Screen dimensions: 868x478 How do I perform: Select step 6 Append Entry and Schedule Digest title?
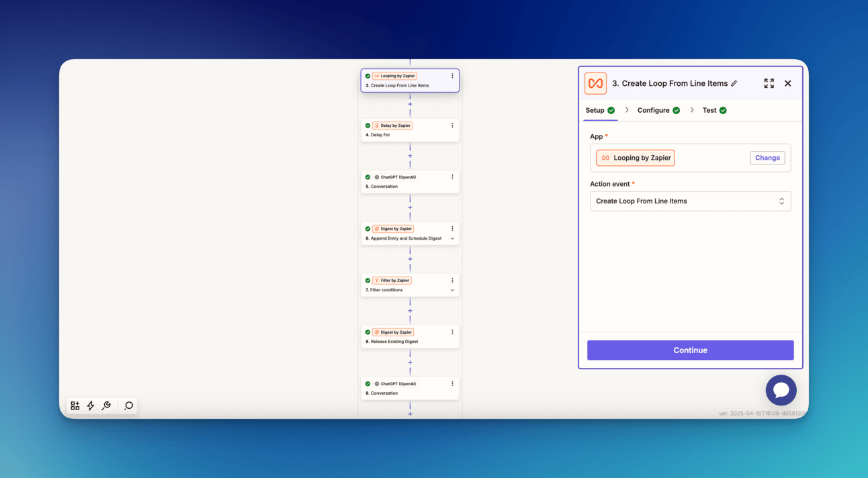pos(403,238)
